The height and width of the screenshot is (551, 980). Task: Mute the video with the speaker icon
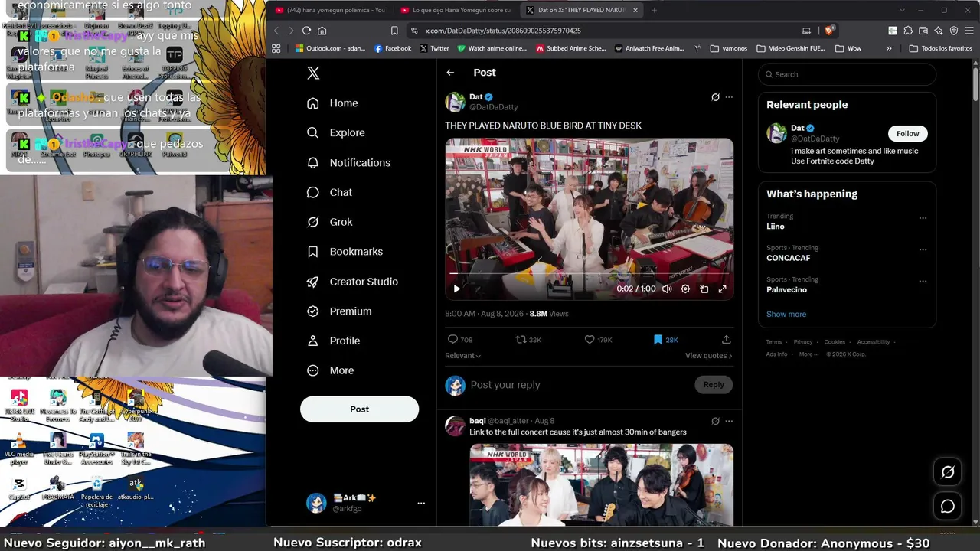(667, 289)
